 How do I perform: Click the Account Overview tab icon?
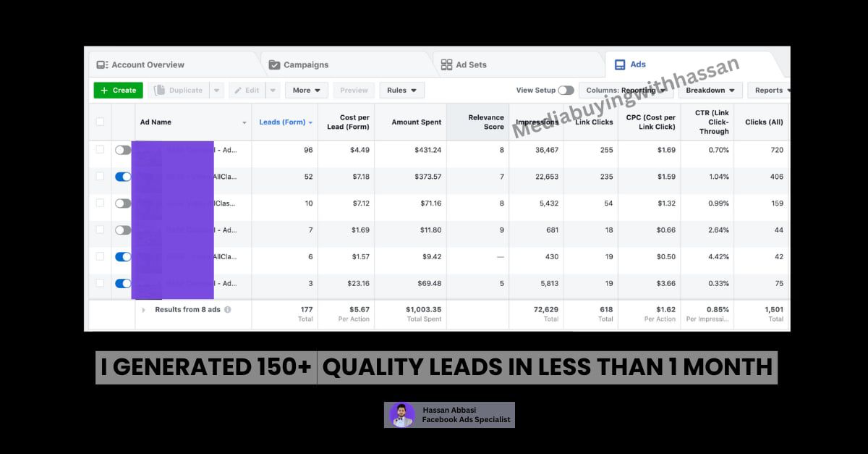102,65
